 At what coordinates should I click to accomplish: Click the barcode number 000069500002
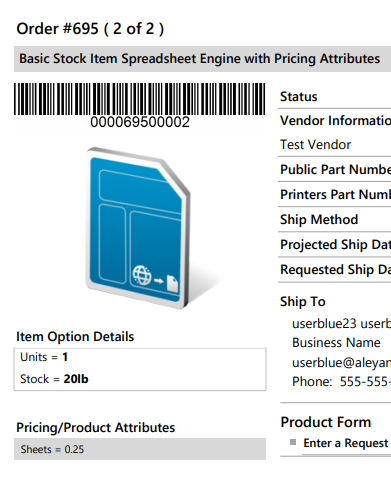tap(140, 122)
